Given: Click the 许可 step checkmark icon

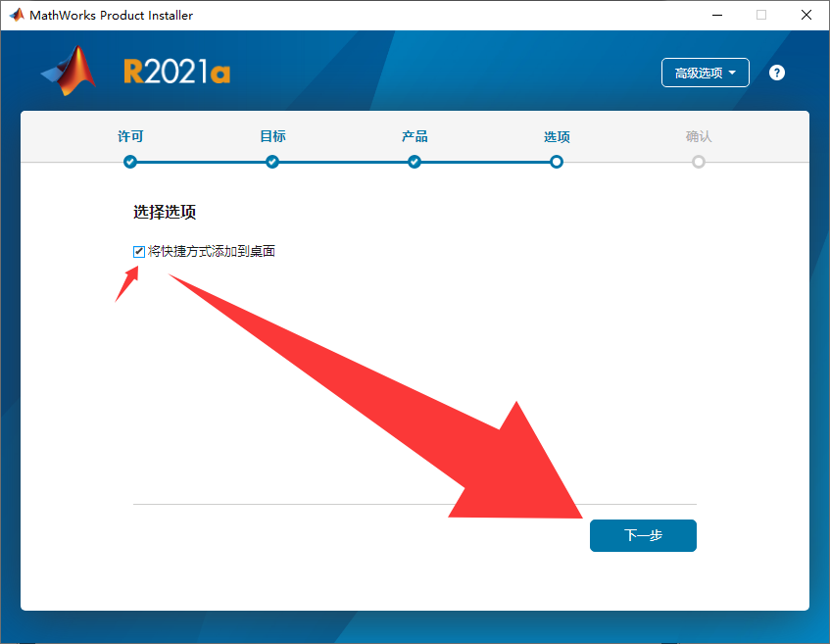Looking at the screenshot, I should click(x=130, y=162).
